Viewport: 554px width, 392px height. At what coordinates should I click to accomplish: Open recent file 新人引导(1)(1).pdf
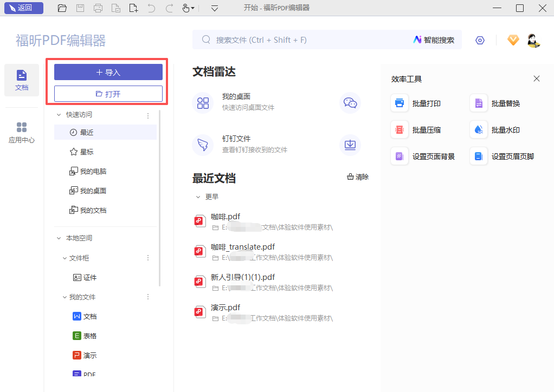pos(263,282)
